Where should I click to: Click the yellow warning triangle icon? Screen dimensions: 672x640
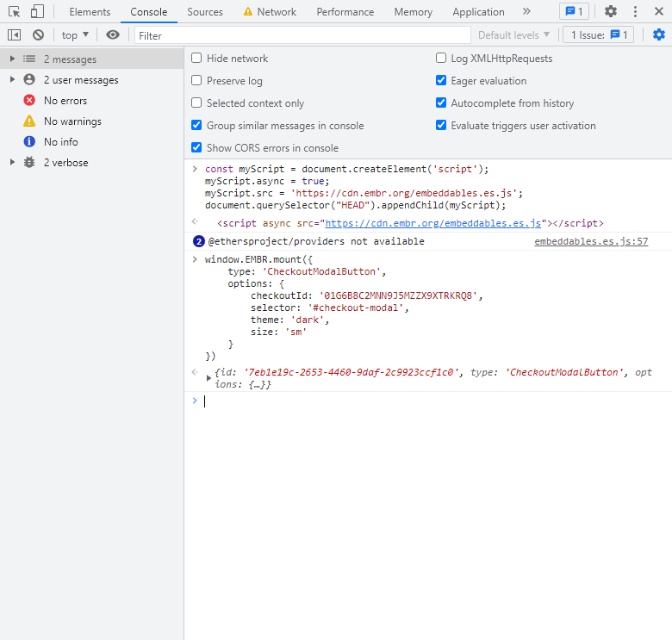tap(29, 121)
